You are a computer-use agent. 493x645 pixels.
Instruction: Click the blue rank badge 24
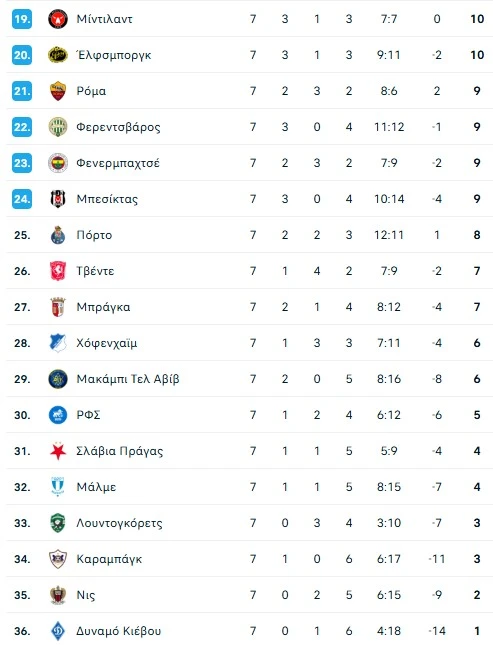click(x=22, y=199)
